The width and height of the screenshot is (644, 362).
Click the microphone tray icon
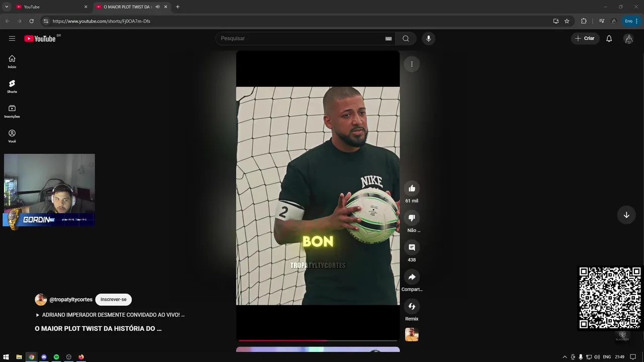pos(581,357)
